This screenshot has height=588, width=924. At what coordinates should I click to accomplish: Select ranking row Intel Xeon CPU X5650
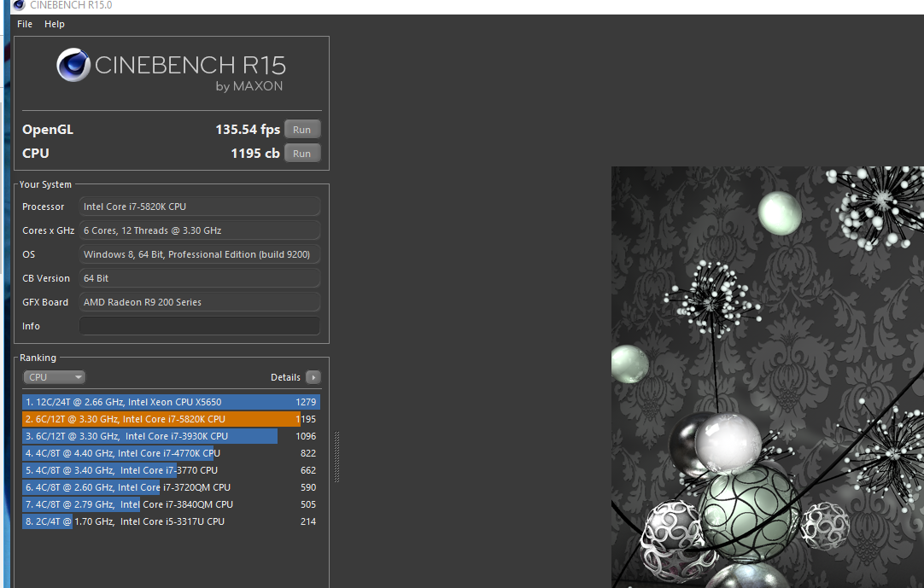171,402
